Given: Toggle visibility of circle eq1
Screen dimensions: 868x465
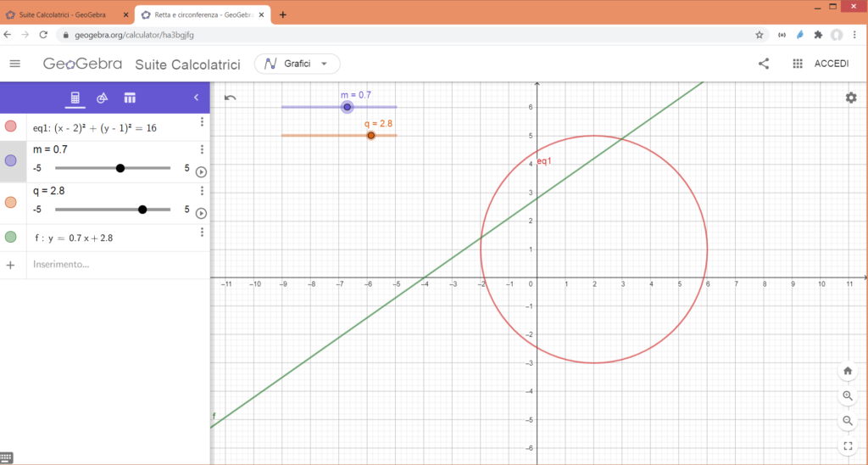Looking at the screenshot, I should pyautogui.click(x=10, y=126).
